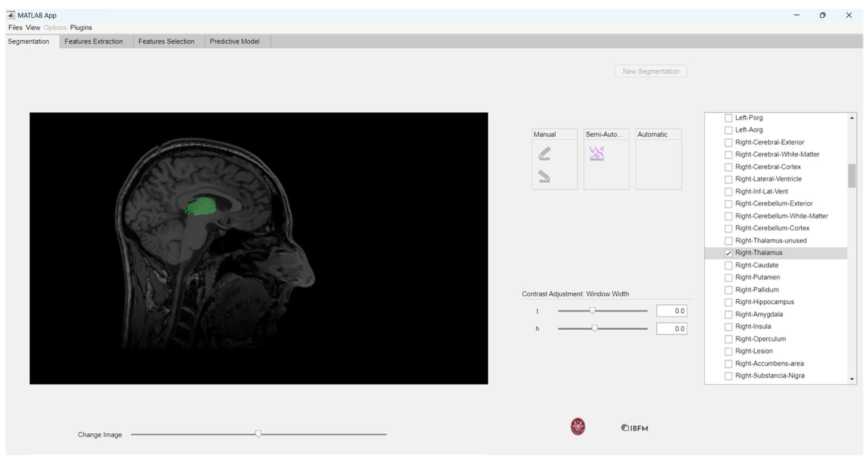The height and width of the screenshot is (462, 868).
Task: Click the New Segmentation button
Action: pos(651,71)
